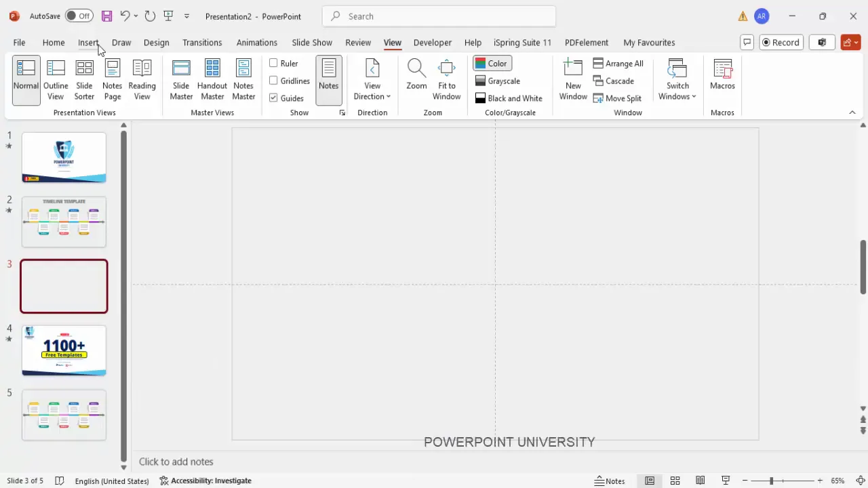Turn off the Guides checkbox
Screen dimensions: 868x488
274,98
